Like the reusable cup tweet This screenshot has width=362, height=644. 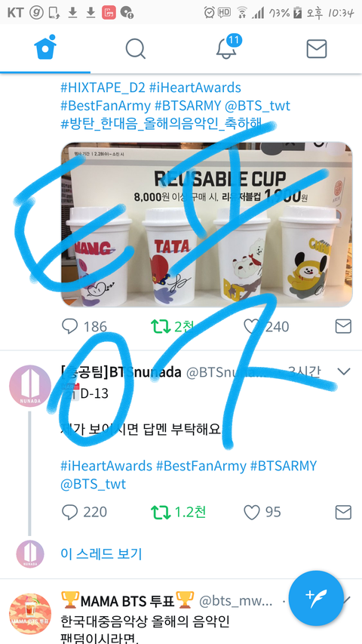coord(252,326)
